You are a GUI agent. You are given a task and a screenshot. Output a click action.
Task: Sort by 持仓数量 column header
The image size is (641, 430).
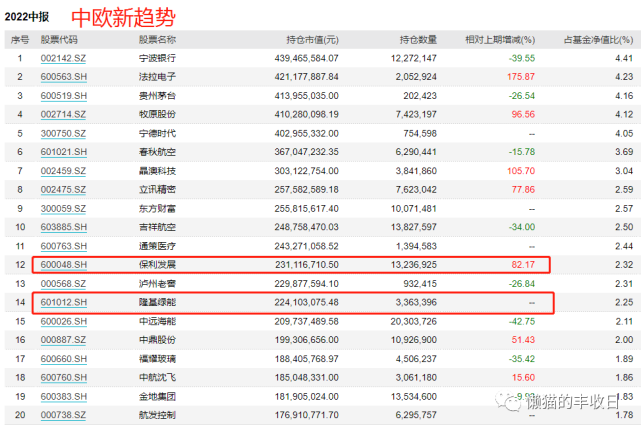(416, 39)
